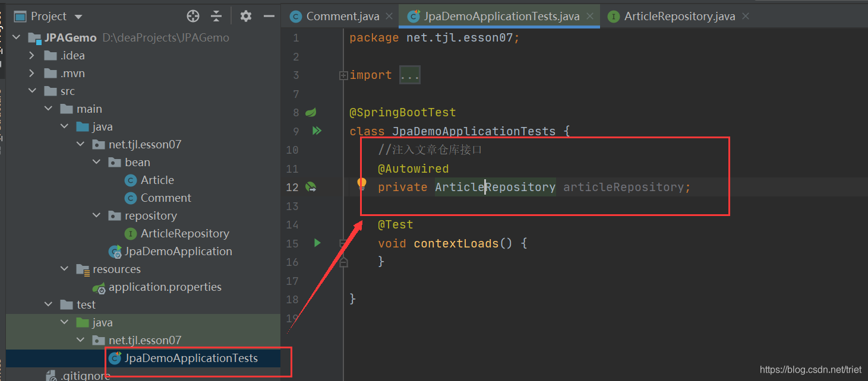Screen dimensions: 868x381
Task: Select JpaDemoApplication class in tree
Action: tap(170, 251)
